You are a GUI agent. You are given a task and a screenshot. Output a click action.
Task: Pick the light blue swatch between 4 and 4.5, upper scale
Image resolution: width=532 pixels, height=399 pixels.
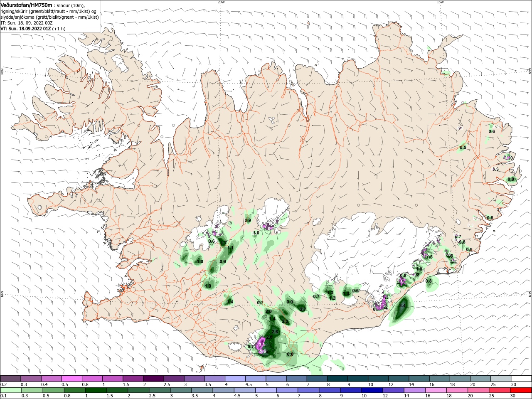coord(234,379)
